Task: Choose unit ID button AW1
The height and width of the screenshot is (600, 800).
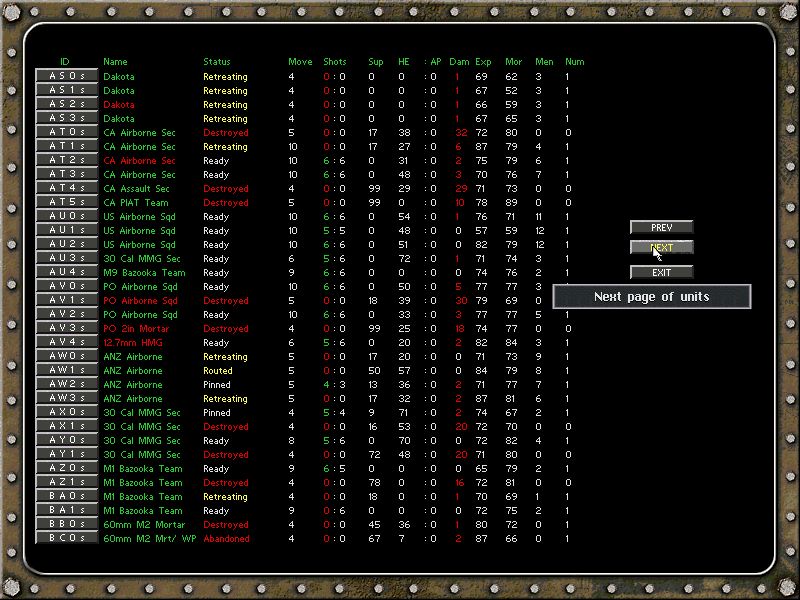Action: [66, 370]
